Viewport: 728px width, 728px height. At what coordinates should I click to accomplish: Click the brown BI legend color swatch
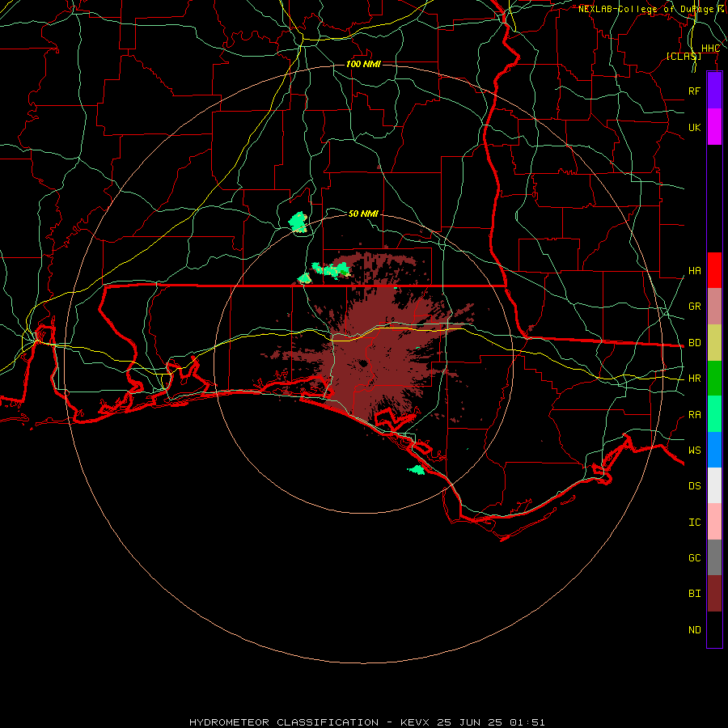(x=714, y=594)
